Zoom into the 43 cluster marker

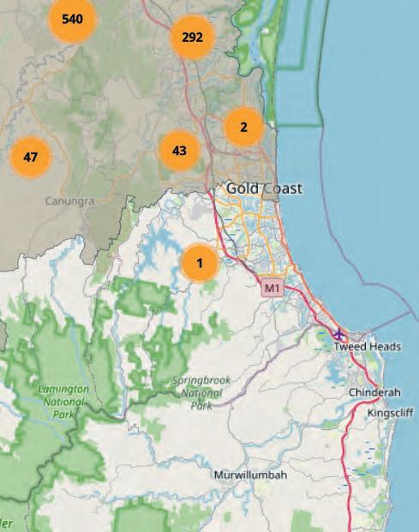[x=179, y=150]
